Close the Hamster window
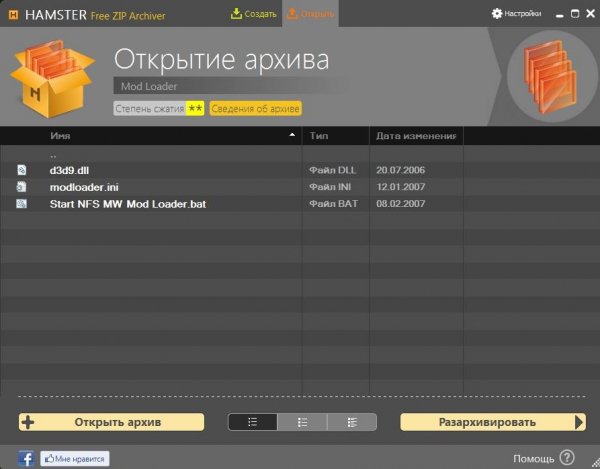The image size is (600, 469). [x=590, y=14]
